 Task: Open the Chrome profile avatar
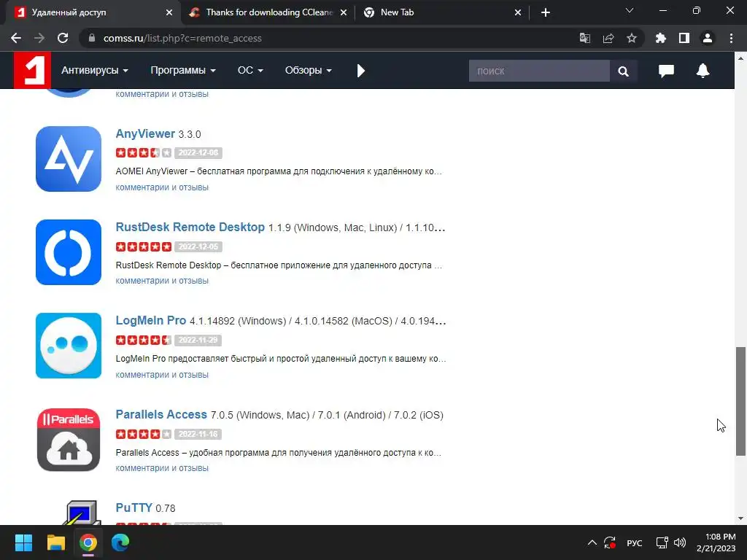[708, 38]
